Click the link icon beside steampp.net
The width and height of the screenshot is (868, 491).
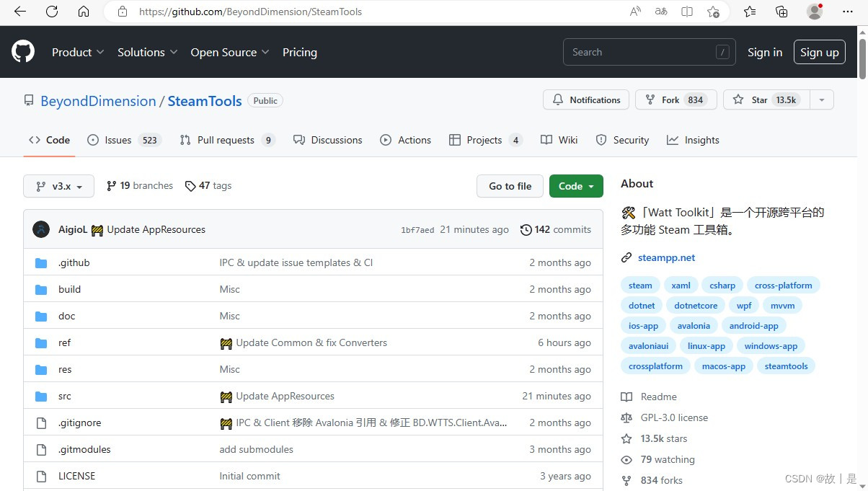(626, 258)
